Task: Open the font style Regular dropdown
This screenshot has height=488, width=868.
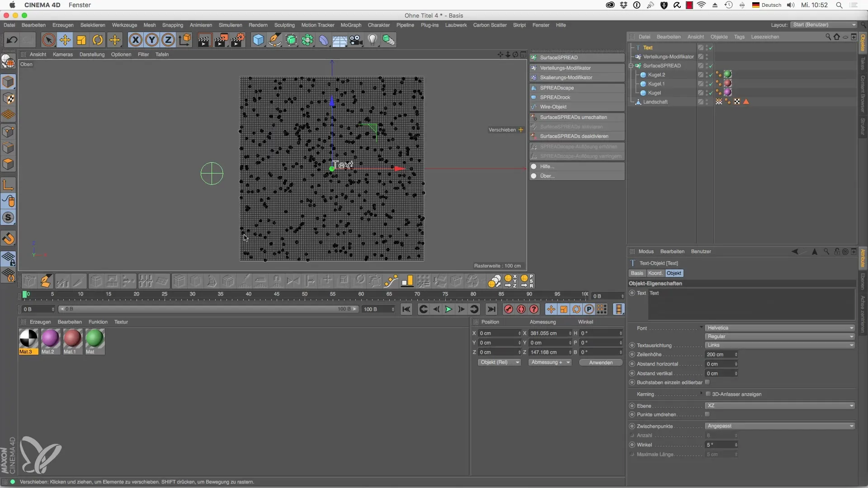Action: pos(780,337)
